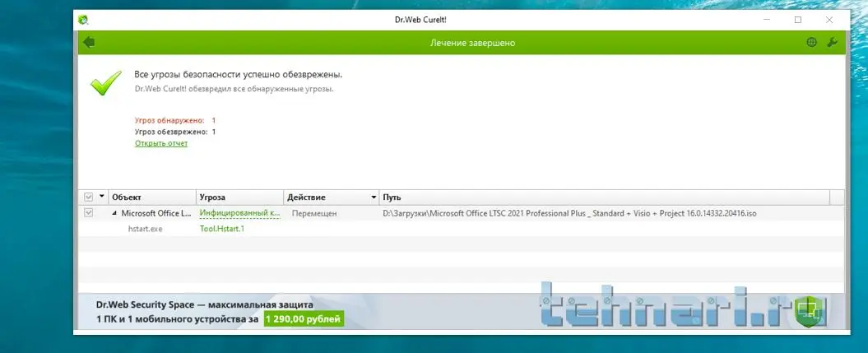Open the dropdown arrow beside header checkbox
Screen dimensions: 868x353
click(x=101, y=197)
